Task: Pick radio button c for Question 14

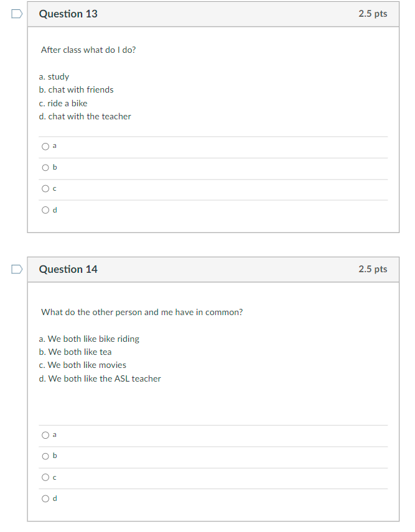Action: [x=45, y=477]
